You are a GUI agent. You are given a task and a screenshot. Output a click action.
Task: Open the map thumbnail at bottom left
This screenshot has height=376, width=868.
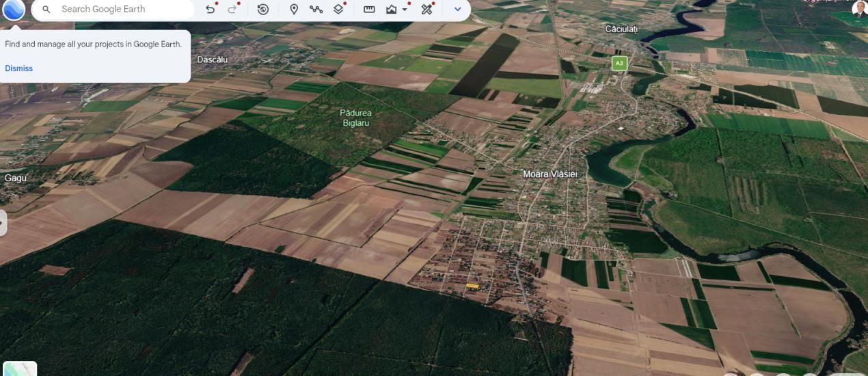point(20,368)
